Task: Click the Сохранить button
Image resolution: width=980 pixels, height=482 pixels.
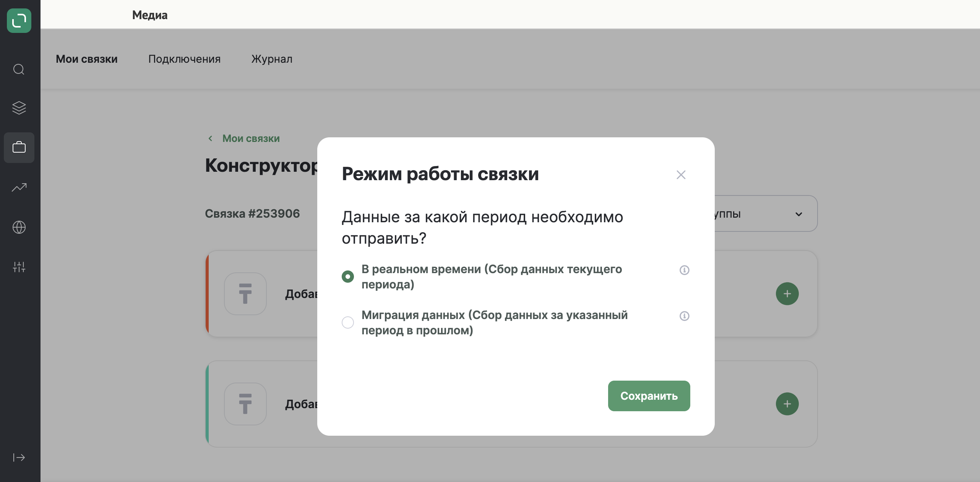Action: tap(649, 396)
